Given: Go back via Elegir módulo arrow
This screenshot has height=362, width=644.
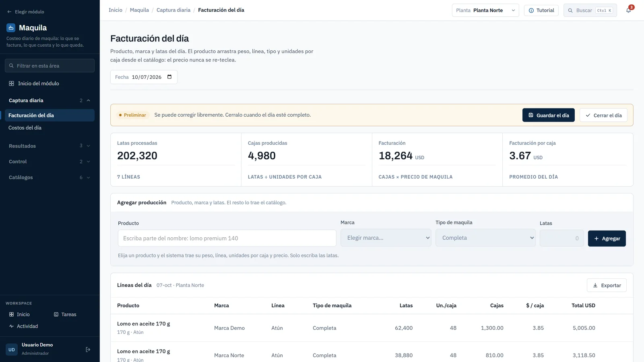Looking at the screenshot, I should [9, 12].
